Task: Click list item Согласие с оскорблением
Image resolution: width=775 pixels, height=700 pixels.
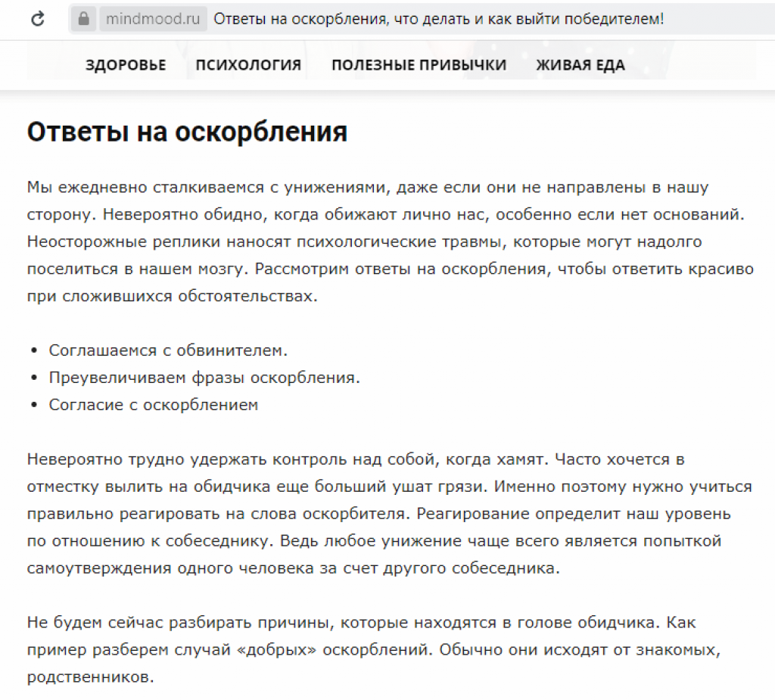Action: 154,405
